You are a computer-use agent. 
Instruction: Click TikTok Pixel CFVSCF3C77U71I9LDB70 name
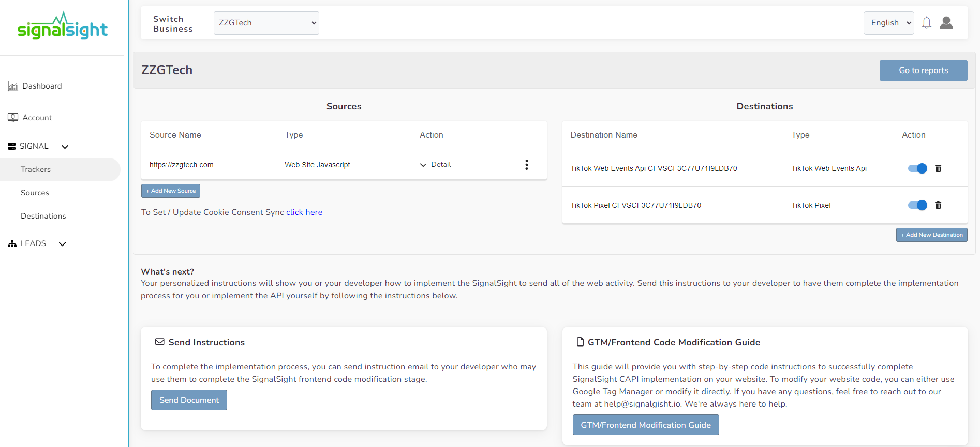636,205
